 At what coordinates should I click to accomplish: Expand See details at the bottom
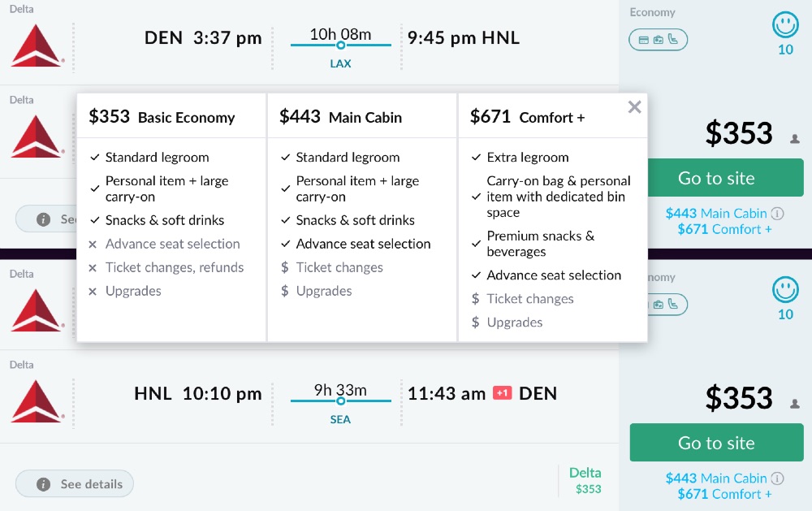coord(75,484)
